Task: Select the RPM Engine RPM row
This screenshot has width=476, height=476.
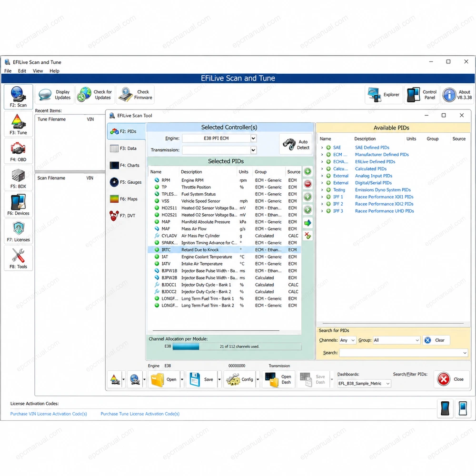Action: point(224,180)
